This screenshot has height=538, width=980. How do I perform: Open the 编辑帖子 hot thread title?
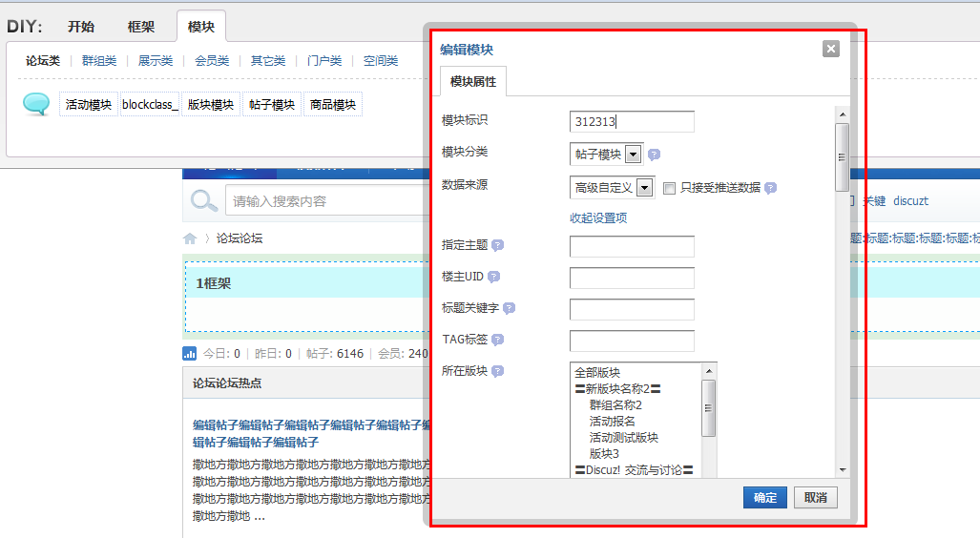coord(311,433)
